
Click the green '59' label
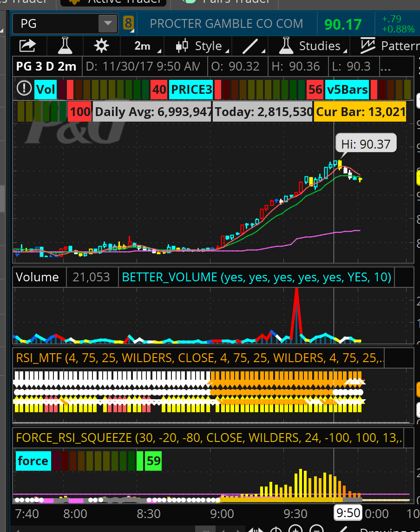click(x=153, y=461)
